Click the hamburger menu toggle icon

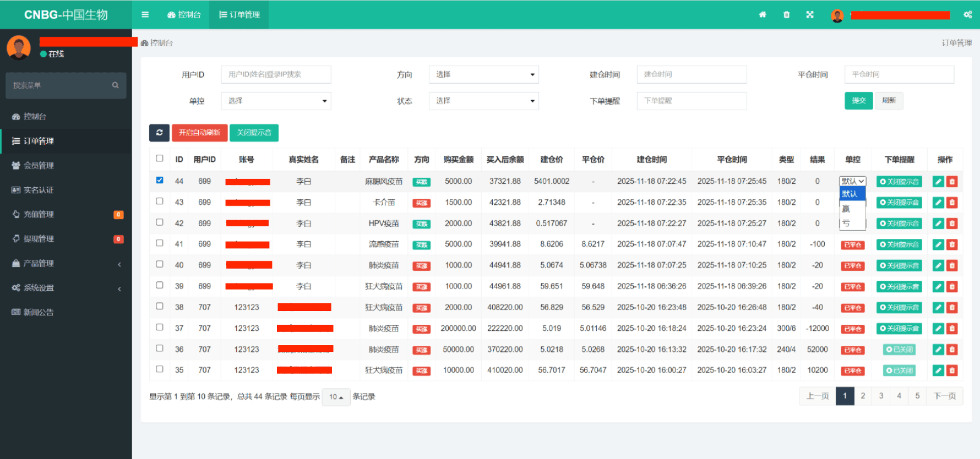145,15
